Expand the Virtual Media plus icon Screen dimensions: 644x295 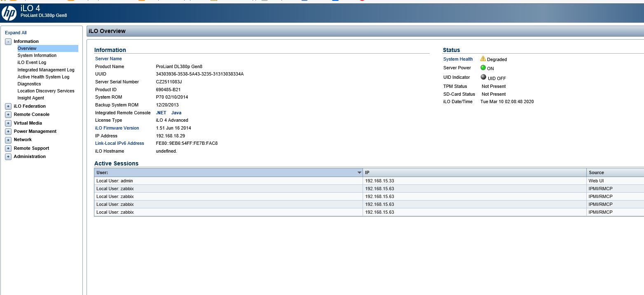pyautogui.click(x=8, y=123)
